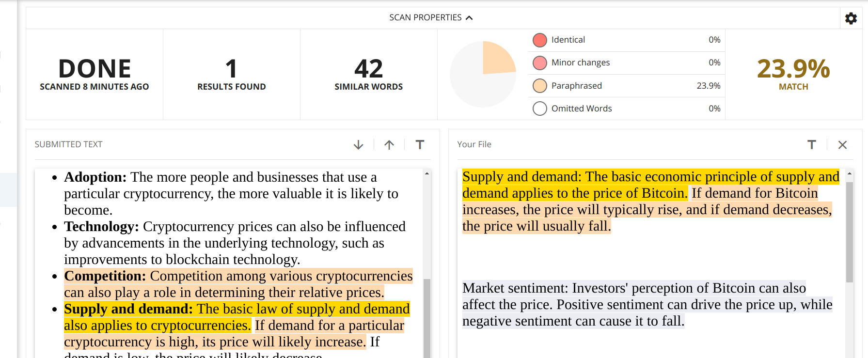Click the 1 Results Found tile
This screenshot has height=358, width=868.
(x=232, y=74)
